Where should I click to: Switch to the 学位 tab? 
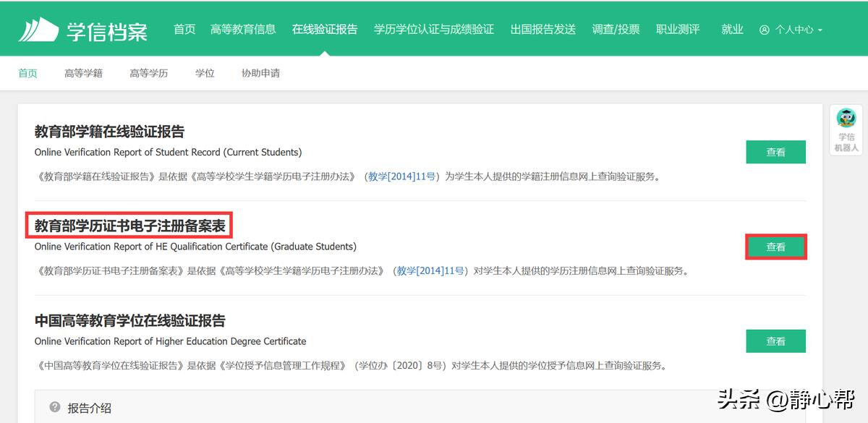click(205, 73)
